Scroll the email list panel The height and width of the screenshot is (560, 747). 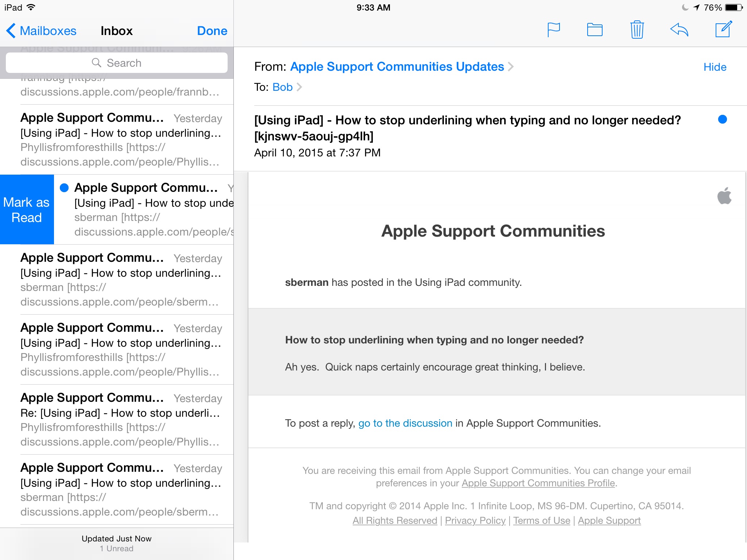tap(118, 294)
